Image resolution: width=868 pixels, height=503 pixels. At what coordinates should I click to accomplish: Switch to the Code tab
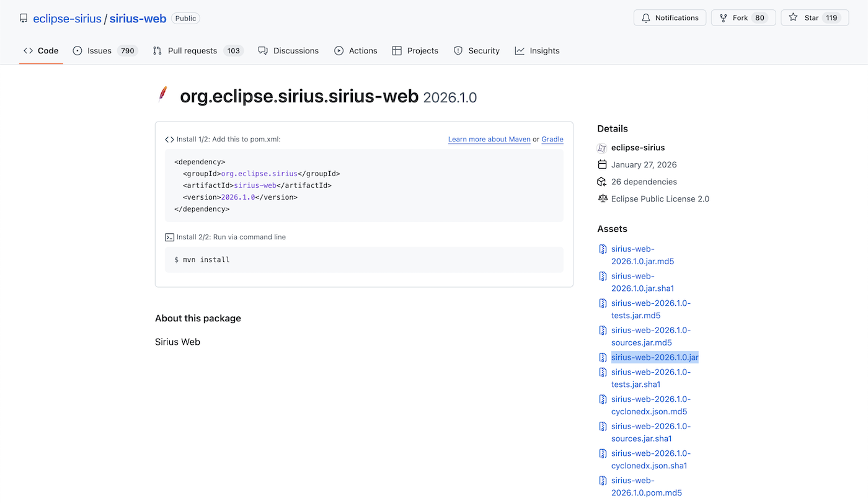pos(41,51)
